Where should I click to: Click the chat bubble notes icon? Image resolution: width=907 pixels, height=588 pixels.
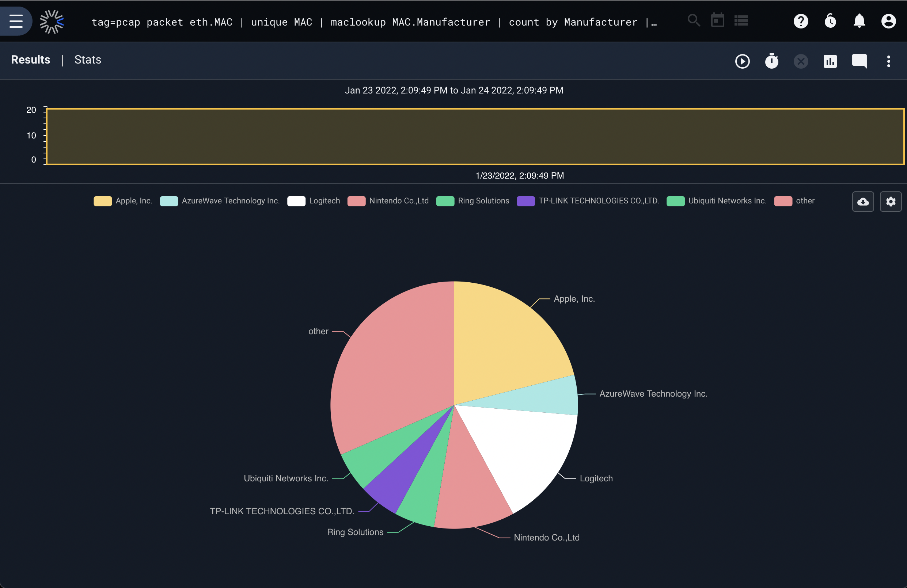point(859,61)
